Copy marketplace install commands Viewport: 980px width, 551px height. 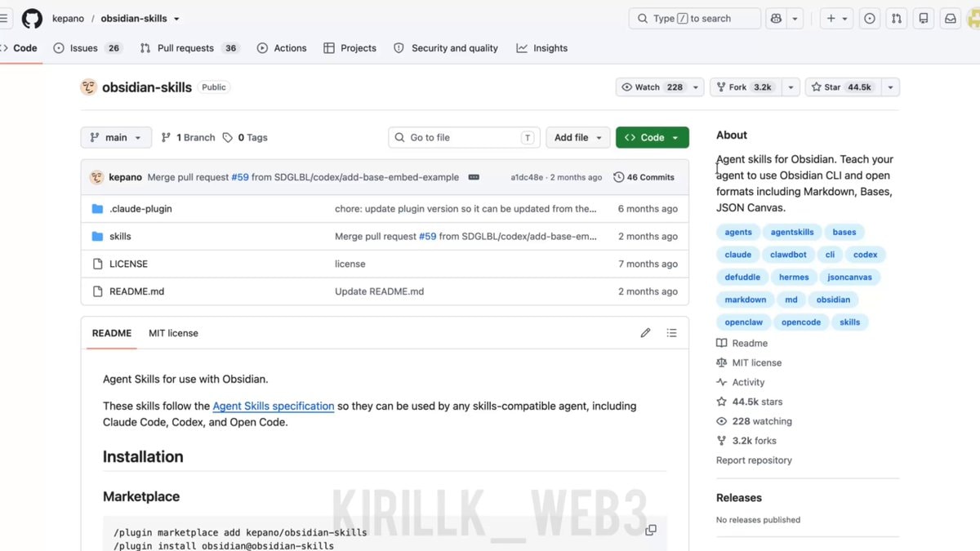[x=651, y=530]
